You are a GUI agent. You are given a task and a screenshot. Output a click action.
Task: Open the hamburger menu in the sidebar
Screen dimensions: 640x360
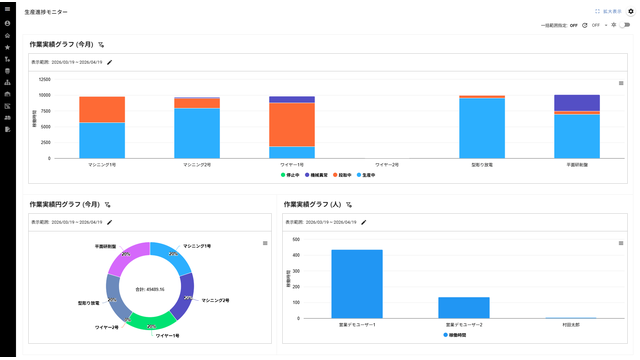point(7,9)
